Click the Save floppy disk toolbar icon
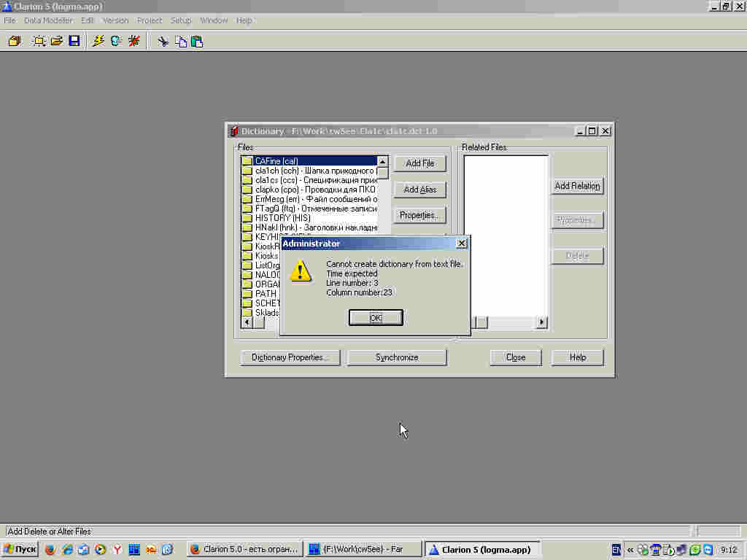This screenshot has width=747, height=560. point(74,42)
